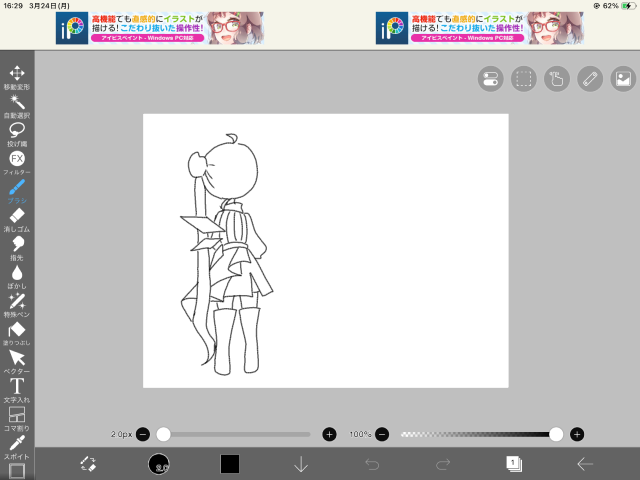Choose the Lasso (投げ縄) tool

[17, 135]
